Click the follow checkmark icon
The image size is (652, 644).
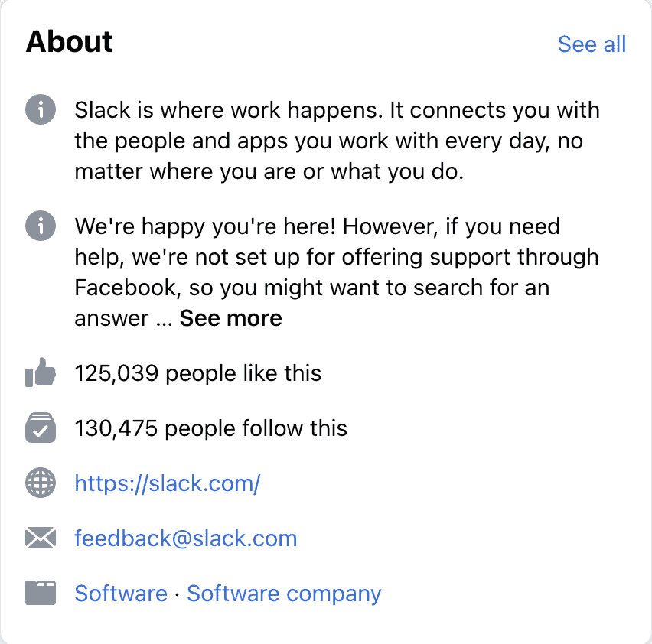tap(41, 428)
